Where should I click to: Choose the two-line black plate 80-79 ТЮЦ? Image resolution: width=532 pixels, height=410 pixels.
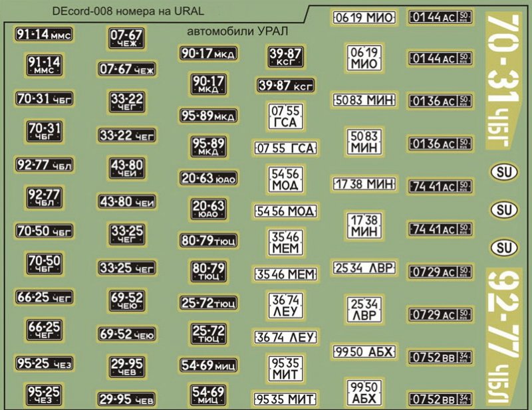coord(208,271)
